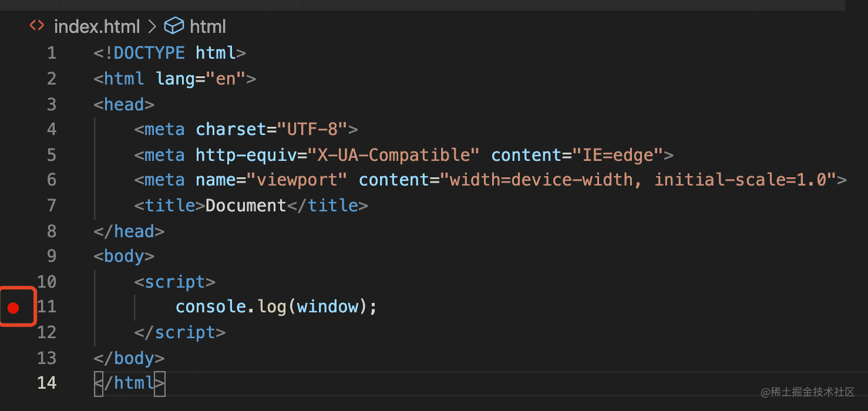This screenshot has width=868, height=411.
Task: Expand the breadcrumb separator chevron
Action: (152, 27)
